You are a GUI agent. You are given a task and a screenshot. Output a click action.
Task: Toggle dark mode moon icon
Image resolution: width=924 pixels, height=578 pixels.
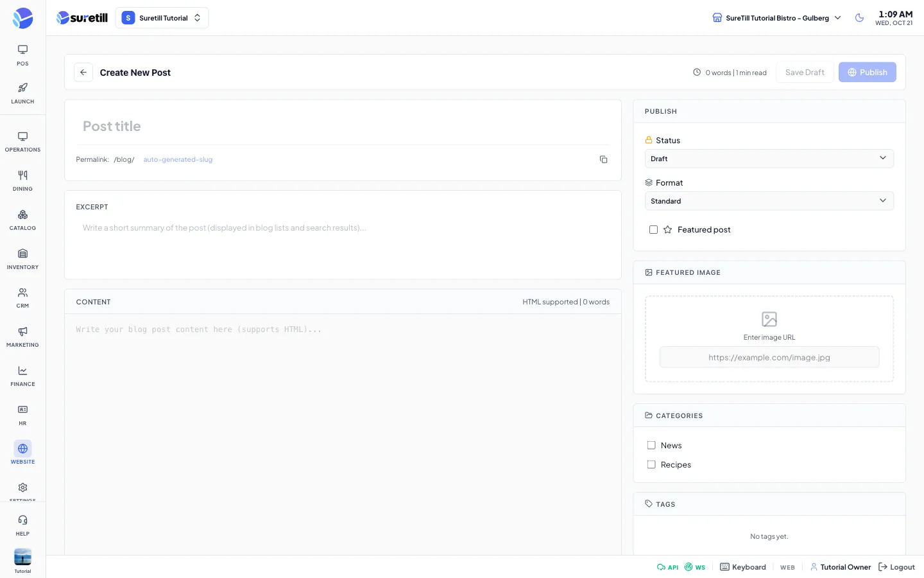click(x=859, y=18)
